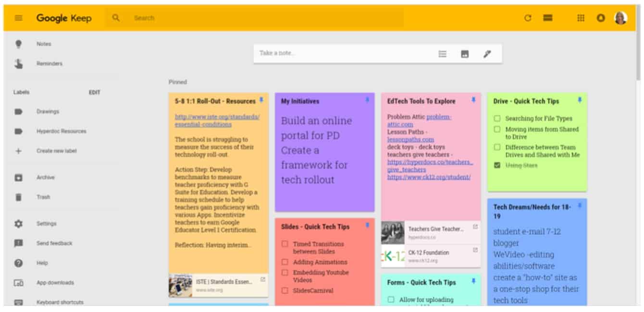Click the plus icon for new label
The width and height of the screenshot is (644, 312).
click(x=18, y=151)
